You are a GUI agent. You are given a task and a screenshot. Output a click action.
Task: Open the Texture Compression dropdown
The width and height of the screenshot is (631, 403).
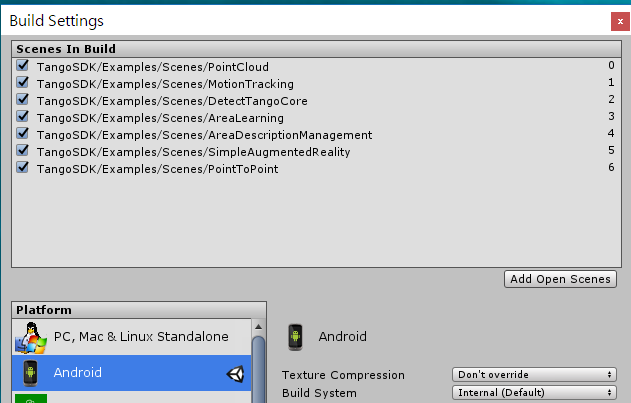(534, 374)
